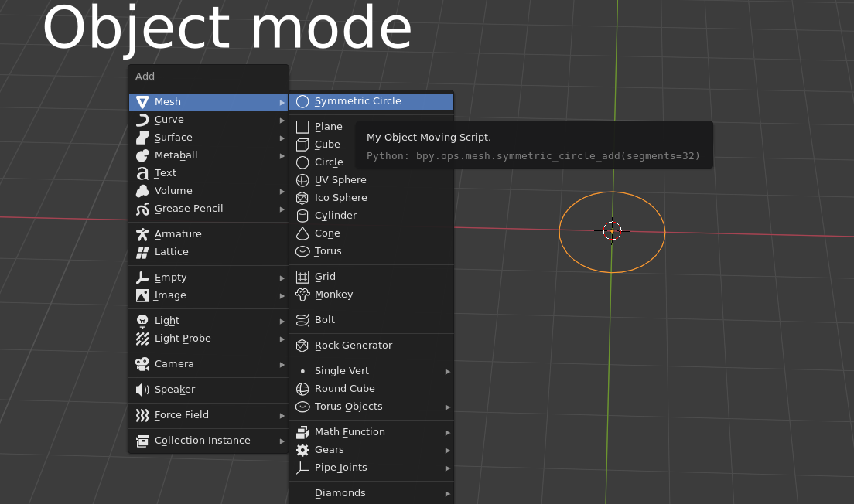Click the Camera icon
This screenshot has height=504, width=854.
[142, 364]
